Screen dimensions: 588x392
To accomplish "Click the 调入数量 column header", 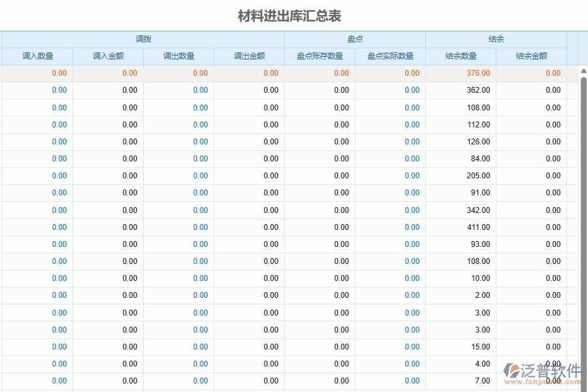I will 37,56.
